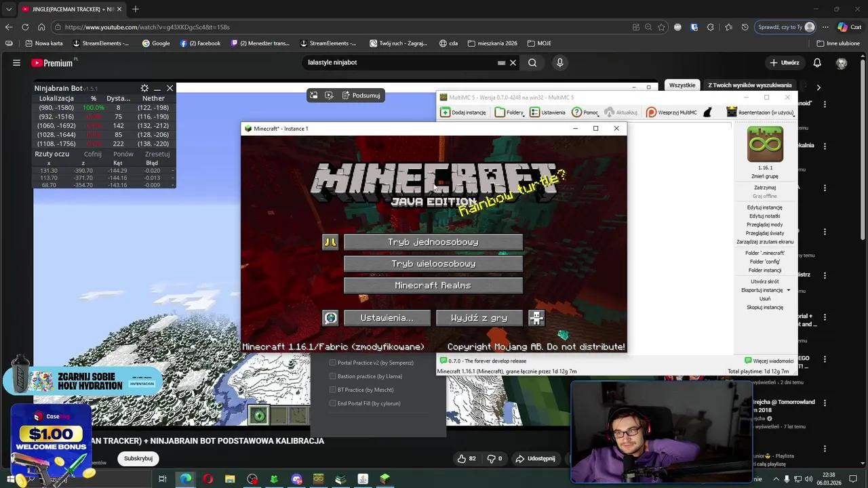
Task: Open Copilot Czat button
Action: point(849,27)
